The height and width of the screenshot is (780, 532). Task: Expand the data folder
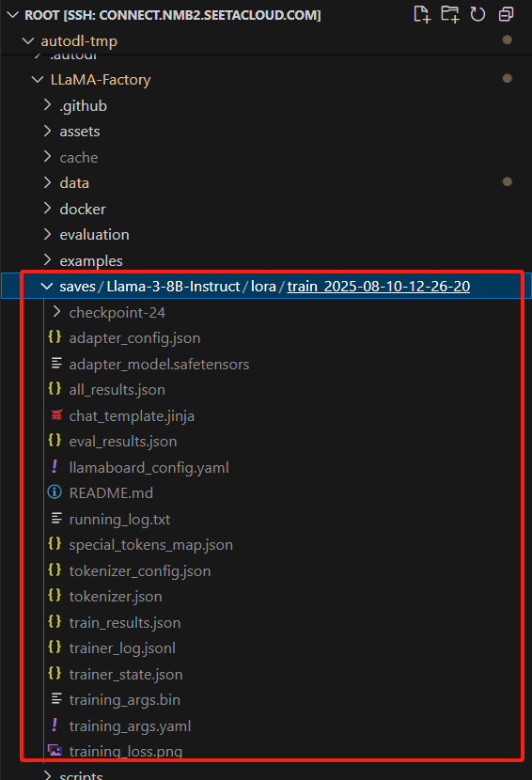(47, 182)
